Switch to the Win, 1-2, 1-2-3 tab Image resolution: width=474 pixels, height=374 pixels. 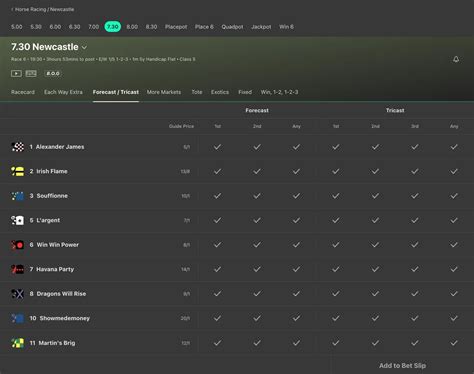pyautogui.click(x=279, y=92)
